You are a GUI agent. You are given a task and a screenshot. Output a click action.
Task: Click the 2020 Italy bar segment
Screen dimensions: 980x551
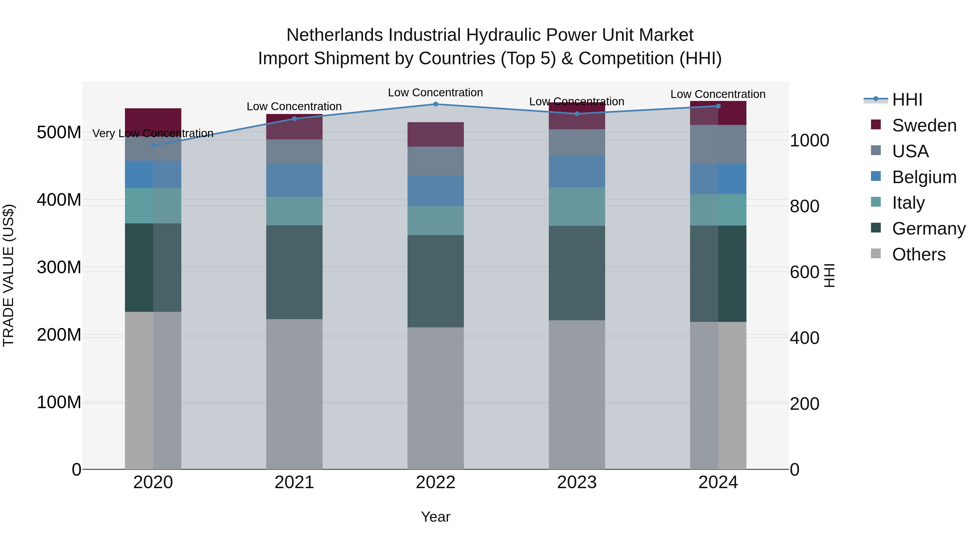pyautogui.click(x=153, y=206)
